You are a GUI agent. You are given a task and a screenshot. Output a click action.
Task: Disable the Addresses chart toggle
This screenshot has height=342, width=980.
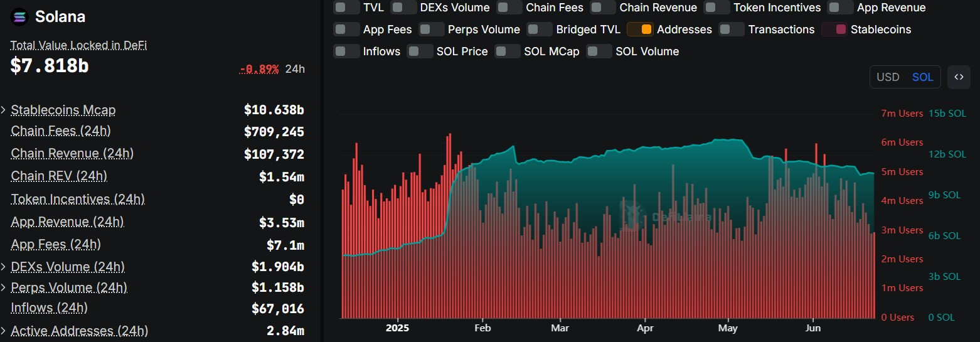[640, 29]
